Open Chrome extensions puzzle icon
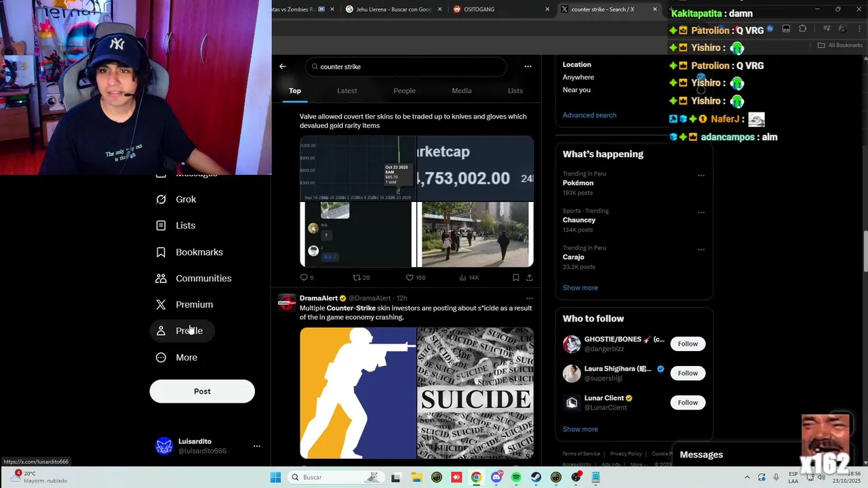Image resolution: width=868 pixels, height=488 pixels. coord(803,28)
